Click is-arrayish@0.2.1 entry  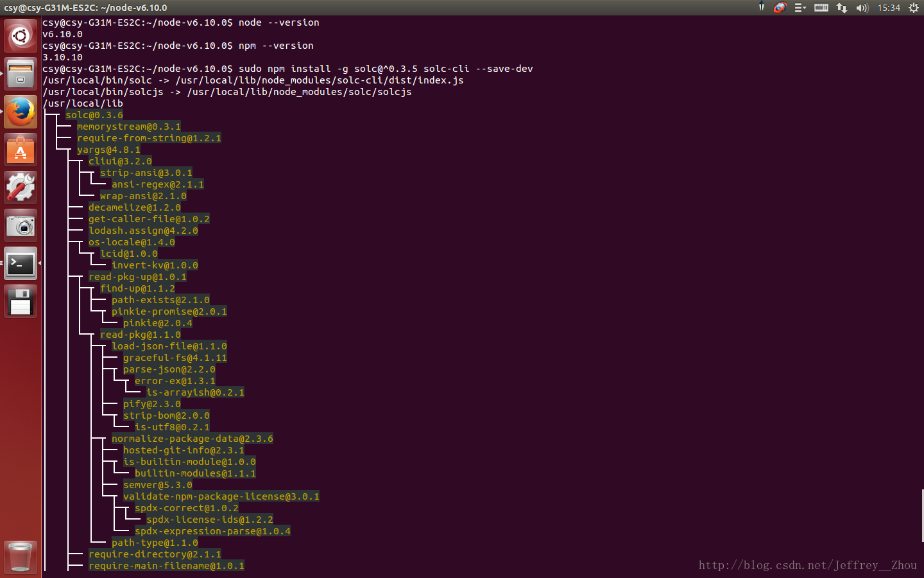195,392
